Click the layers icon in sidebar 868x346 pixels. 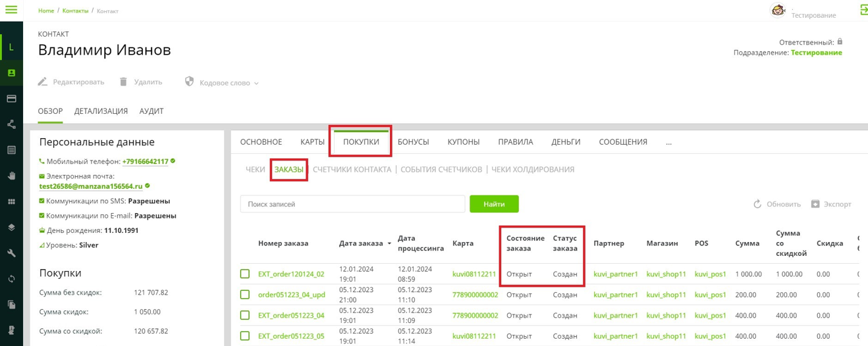[x=11, y=228]
